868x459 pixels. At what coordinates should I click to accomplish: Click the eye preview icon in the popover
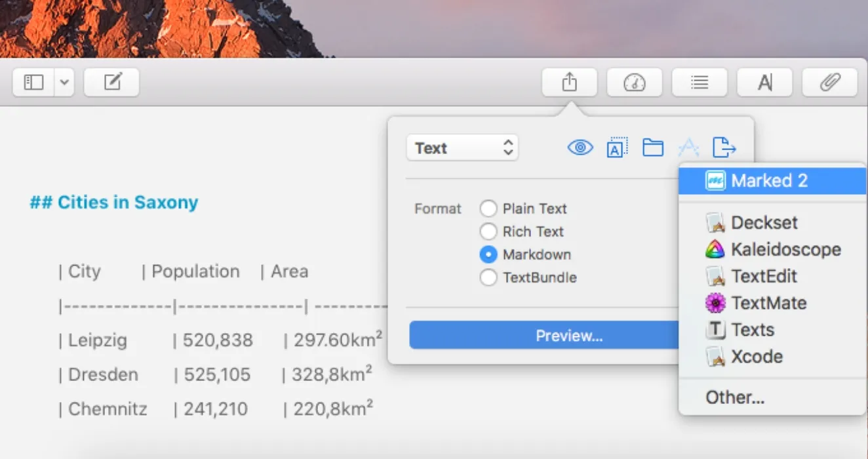pos(579,147)
